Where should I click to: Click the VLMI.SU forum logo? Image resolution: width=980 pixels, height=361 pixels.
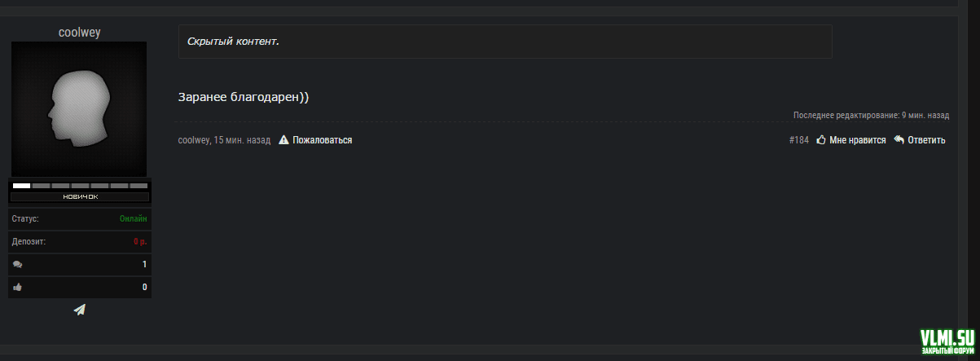click(947, 341)
